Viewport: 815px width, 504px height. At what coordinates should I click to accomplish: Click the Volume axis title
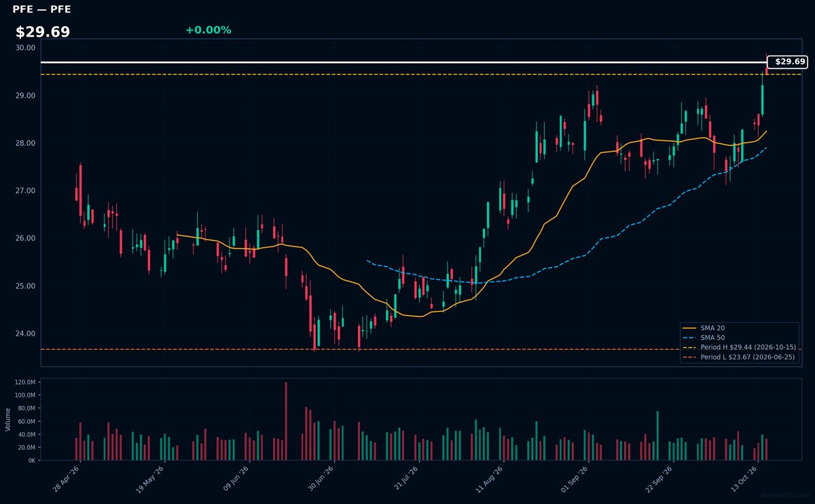tap(7, 420)
